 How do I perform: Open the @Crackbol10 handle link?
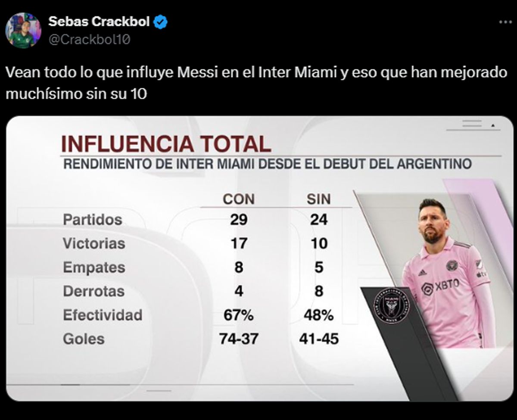click(89, 39)
